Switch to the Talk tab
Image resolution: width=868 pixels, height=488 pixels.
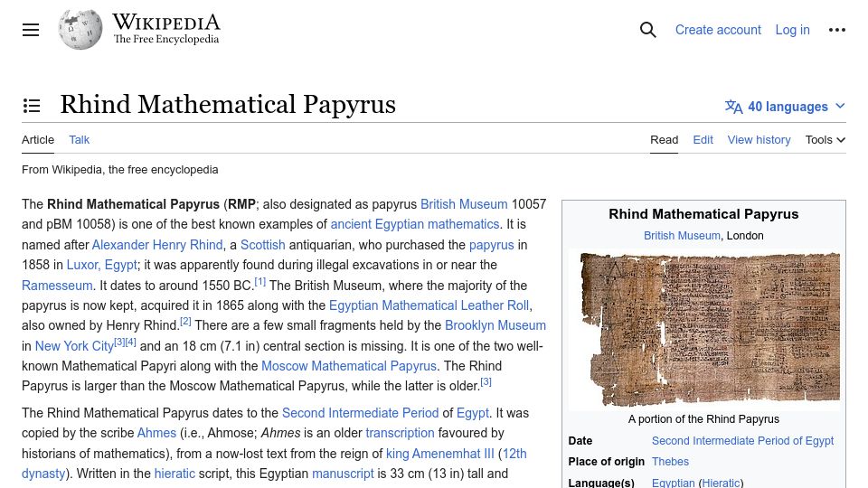coord(80,140)
